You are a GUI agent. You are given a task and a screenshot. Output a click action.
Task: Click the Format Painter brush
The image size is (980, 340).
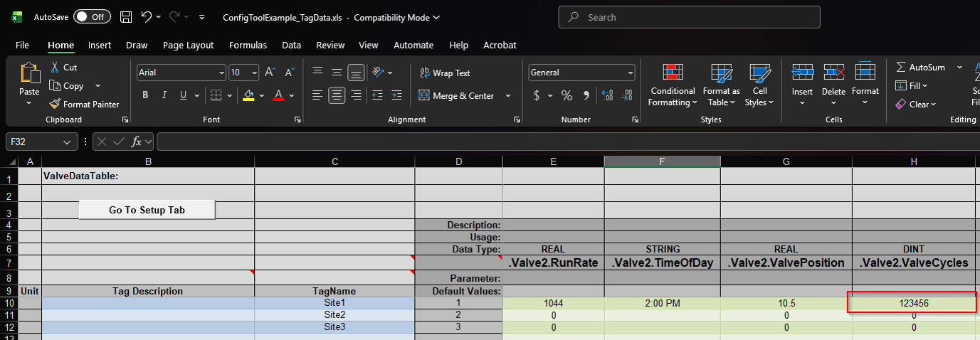pos(56,104)
